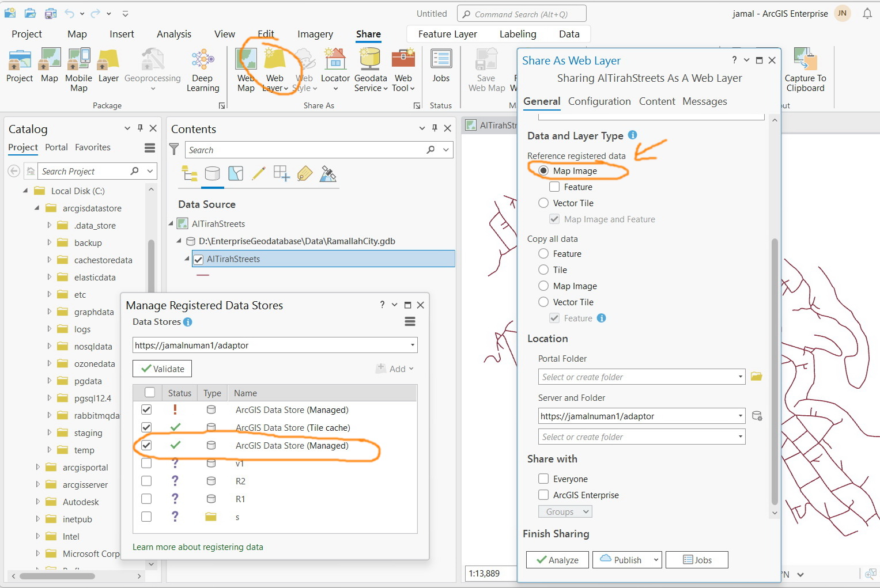Open the Mobile Map package tool
This screenshot has height=588, width=880.
(x=78, y=70)
